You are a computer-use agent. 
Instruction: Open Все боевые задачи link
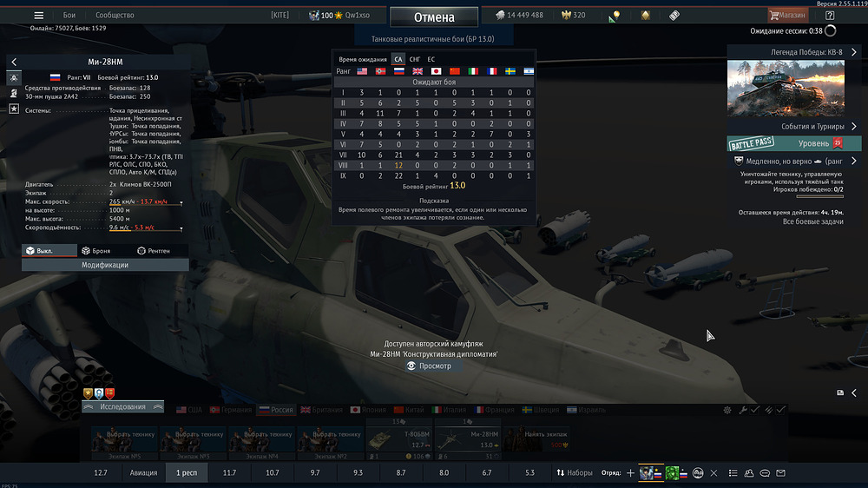(812, 221)
